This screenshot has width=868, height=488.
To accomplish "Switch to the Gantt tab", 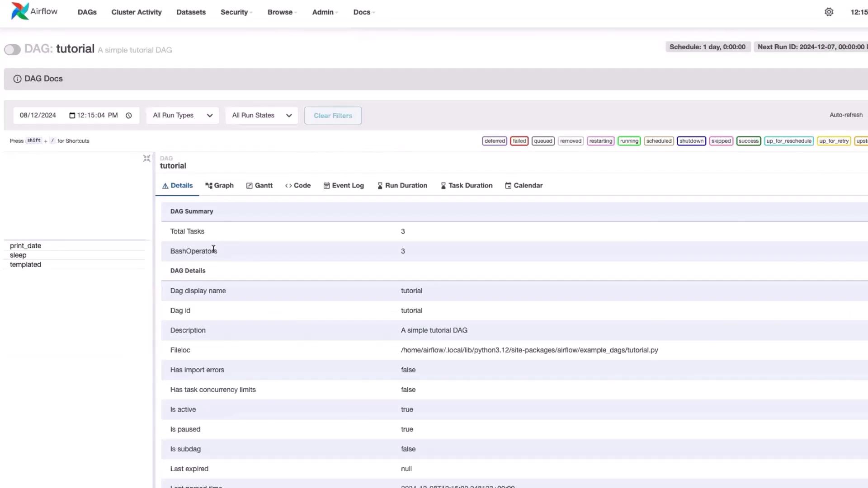I will click(x=259, y=186).
